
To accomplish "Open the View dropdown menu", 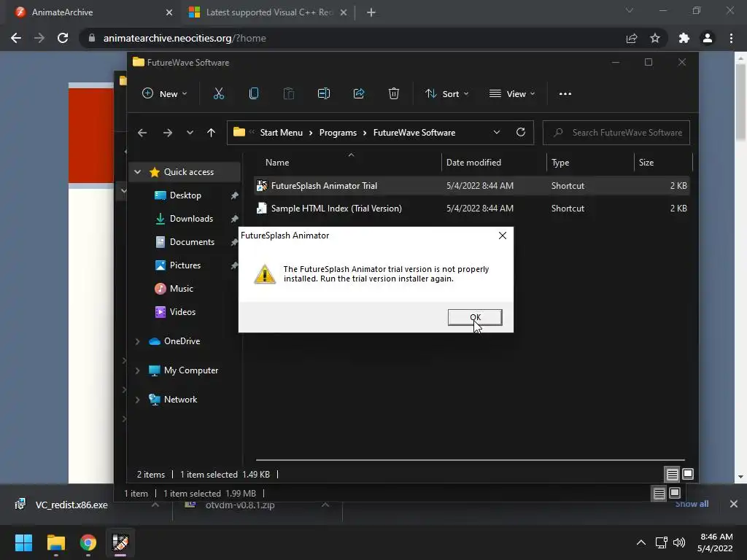I will (512, 94).
